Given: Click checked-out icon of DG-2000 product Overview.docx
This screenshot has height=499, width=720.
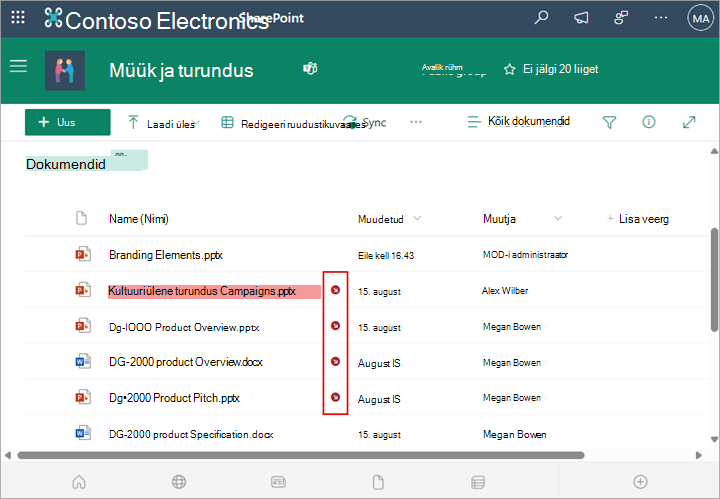Looking at the screenshot, I should [x=336, y=361].
